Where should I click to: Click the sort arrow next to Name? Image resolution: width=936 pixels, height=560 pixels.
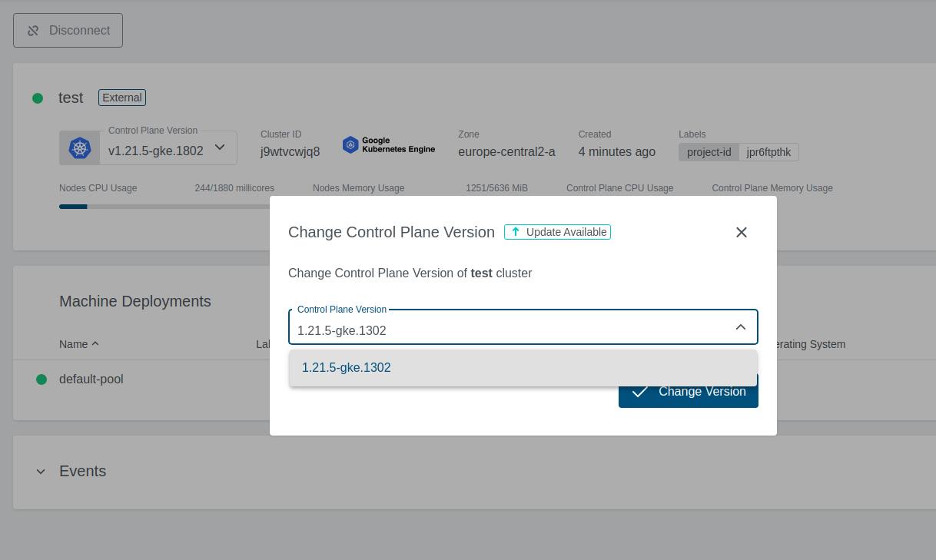[95, 344]
